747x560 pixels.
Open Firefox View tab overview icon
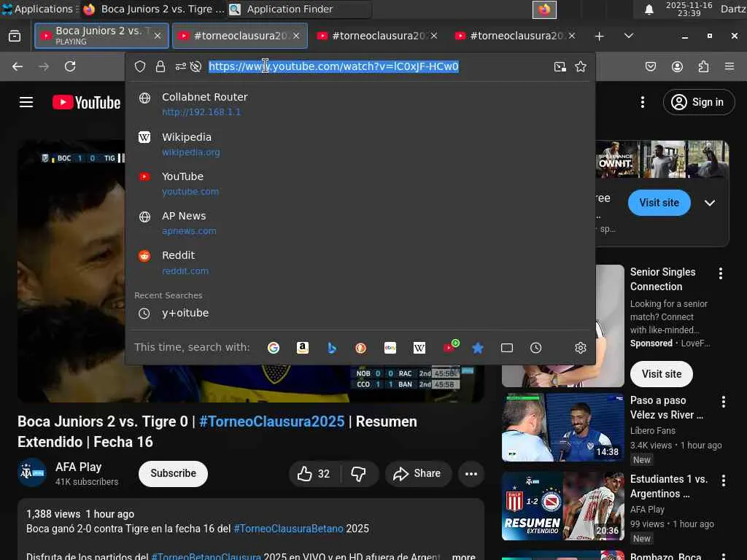coord(15,36)
